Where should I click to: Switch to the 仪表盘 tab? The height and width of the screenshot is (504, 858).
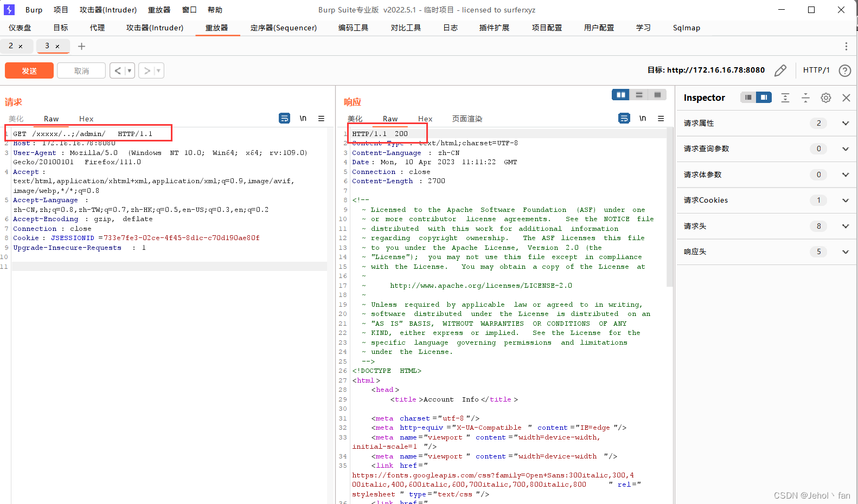pyautogui.click(x=20, y=28)
